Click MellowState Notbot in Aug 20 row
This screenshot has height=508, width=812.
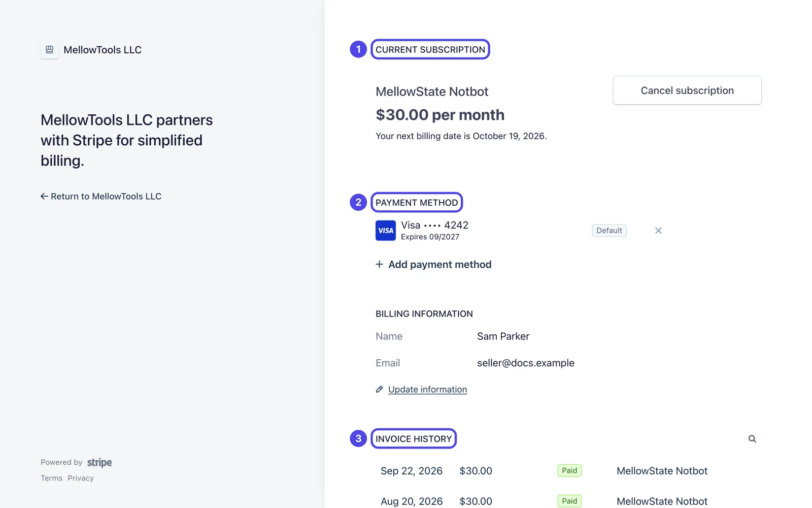point(662,501)
